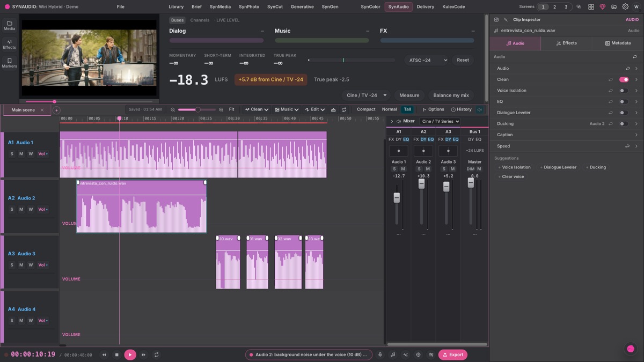Click zoom out magnifier in timeline toolbar
The height and width of the screenshot is (362, 644).
point(173,109)
